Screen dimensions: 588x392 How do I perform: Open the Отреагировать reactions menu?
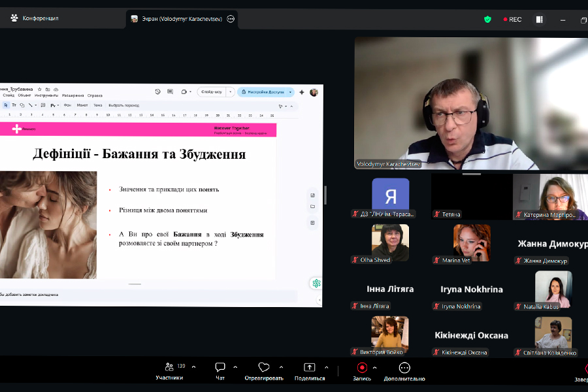point(264,371)
